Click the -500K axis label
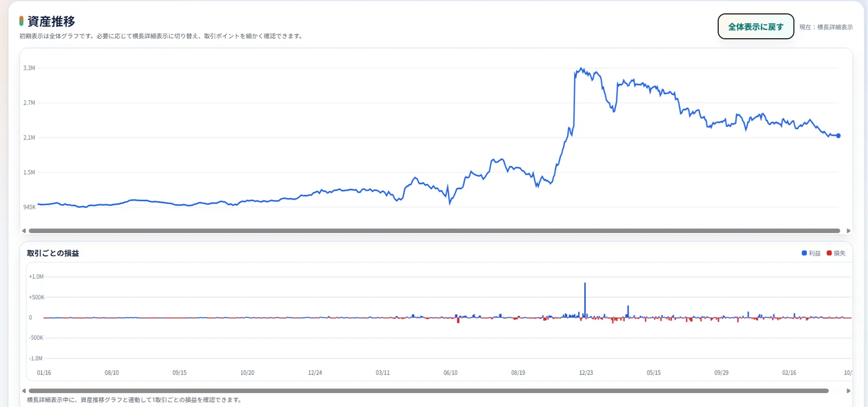The width and height of the screenshot is (868, 407). point(36,338)
